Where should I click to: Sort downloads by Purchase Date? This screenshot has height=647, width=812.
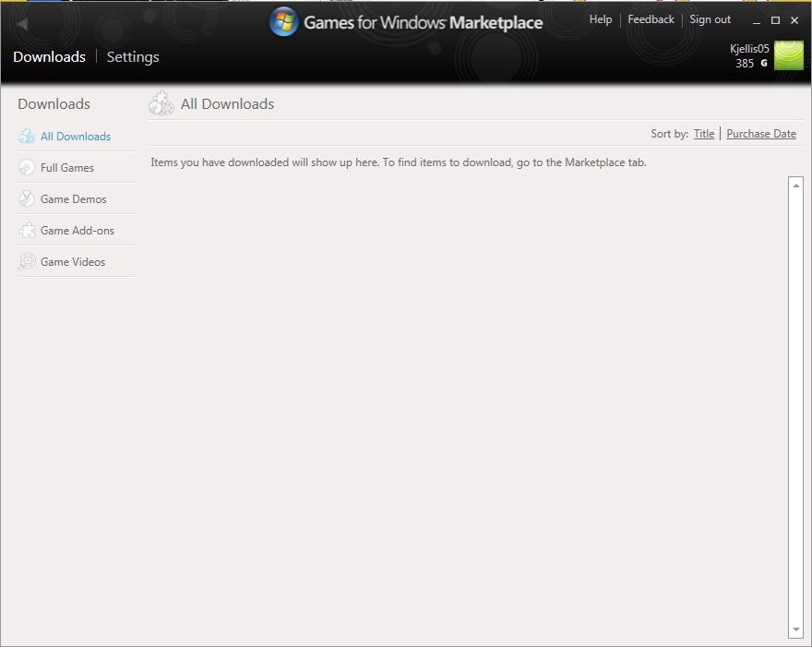[761, 134]
